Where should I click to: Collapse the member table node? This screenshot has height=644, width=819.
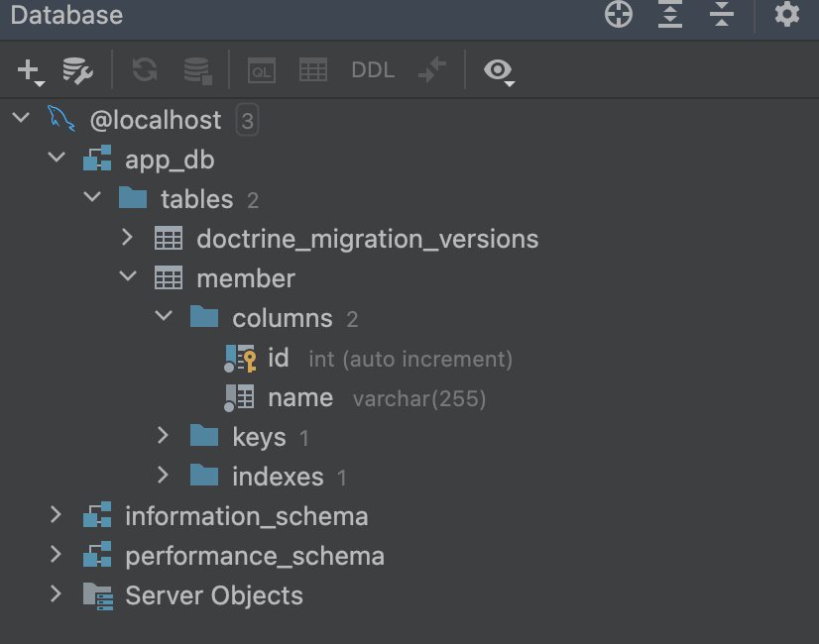point(127,277)
